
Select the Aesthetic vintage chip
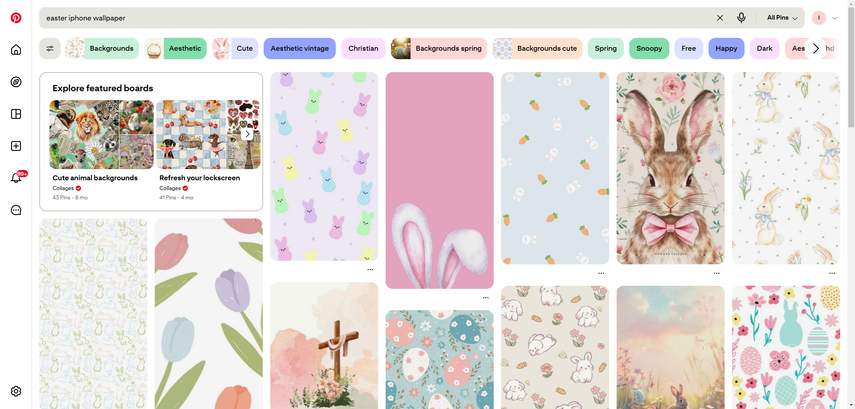point(299,49)
